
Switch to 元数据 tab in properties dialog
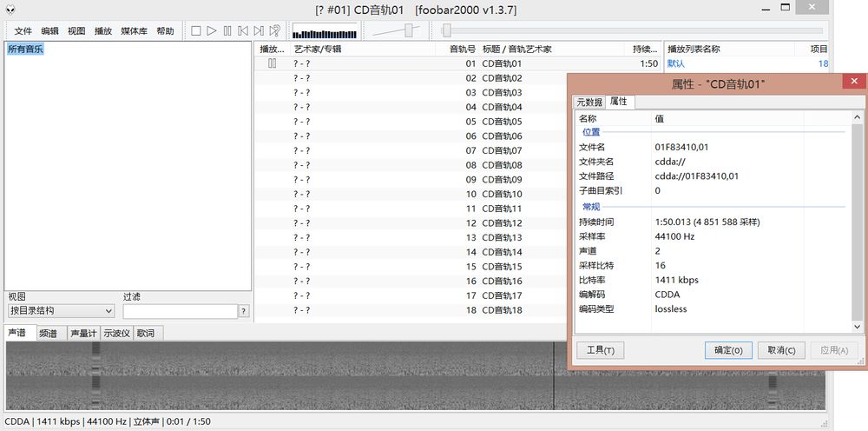point(589,103)
